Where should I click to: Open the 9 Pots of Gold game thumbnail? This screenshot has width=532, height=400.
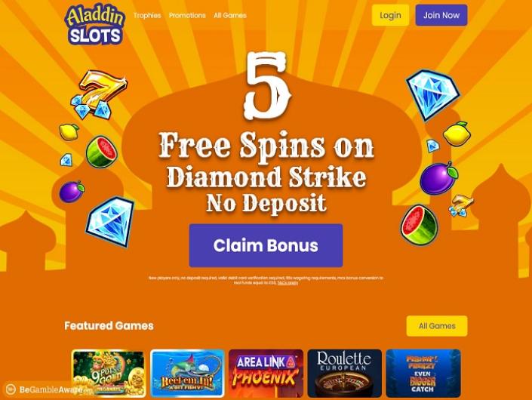(x=109, y=373)
